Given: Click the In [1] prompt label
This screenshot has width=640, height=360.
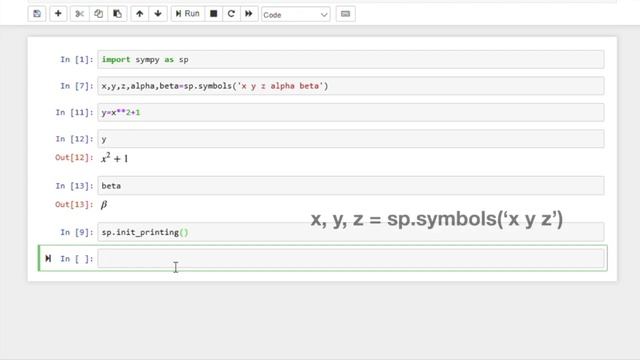Looking at the screenshot, I should click(x=77, y=60).
